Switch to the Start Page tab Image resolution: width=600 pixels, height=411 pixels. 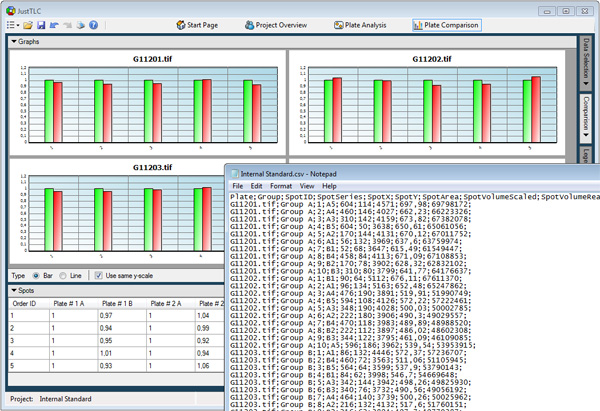(x=197, y=25)
